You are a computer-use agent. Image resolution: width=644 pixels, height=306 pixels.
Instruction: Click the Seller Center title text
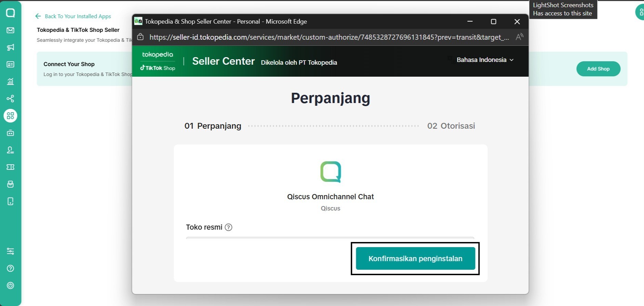click(224, 61)
